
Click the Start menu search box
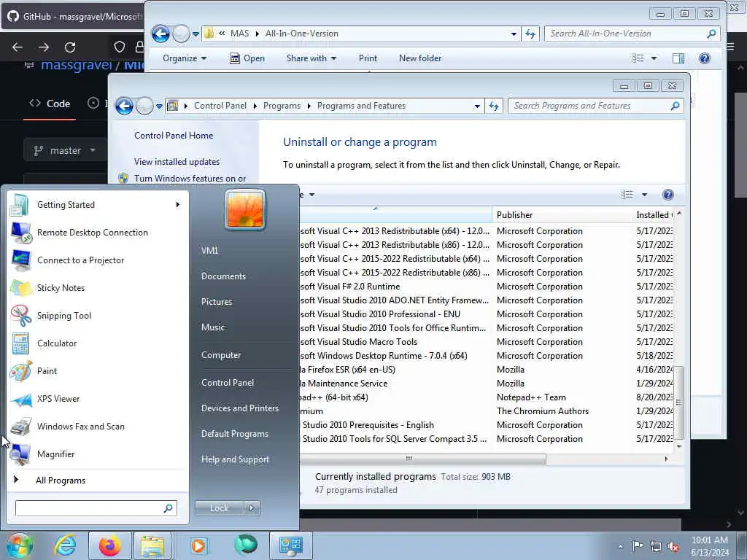click(x=96, y=508)
